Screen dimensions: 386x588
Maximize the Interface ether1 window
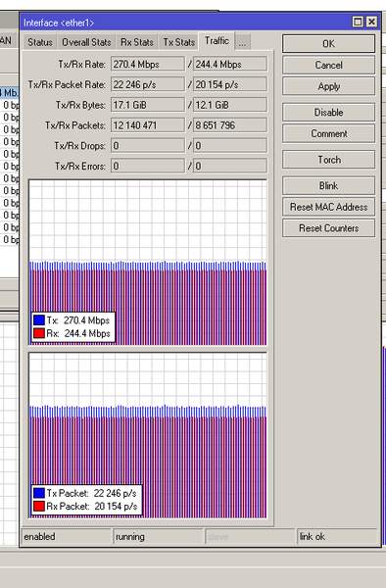pyautogui.click(x=359, y=22)
